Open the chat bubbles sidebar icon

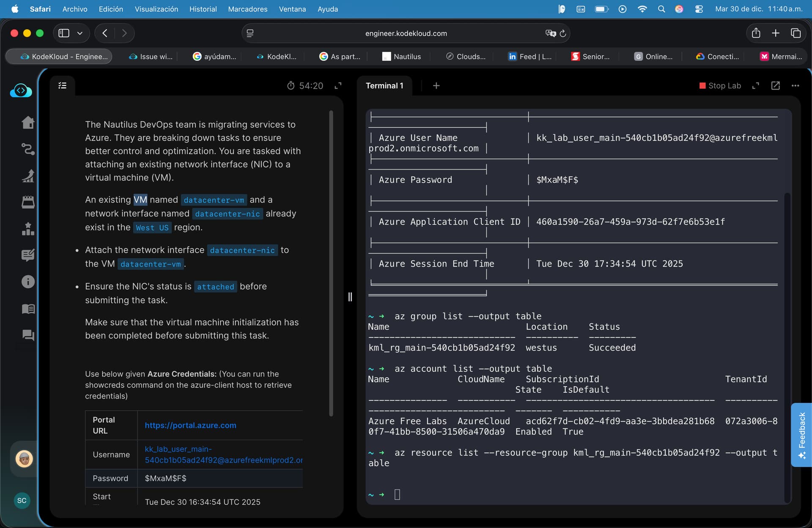(x=28, y=335)
